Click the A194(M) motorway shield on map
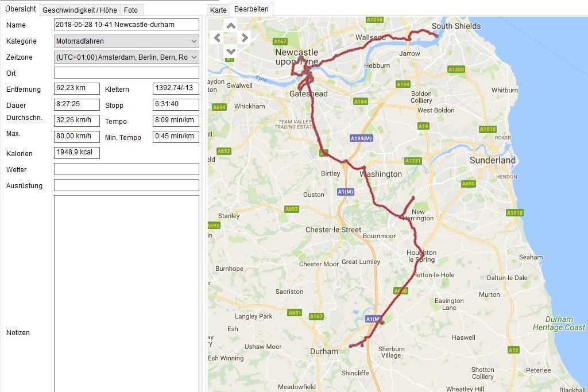 pyautogui.click(x=361, y=138)
